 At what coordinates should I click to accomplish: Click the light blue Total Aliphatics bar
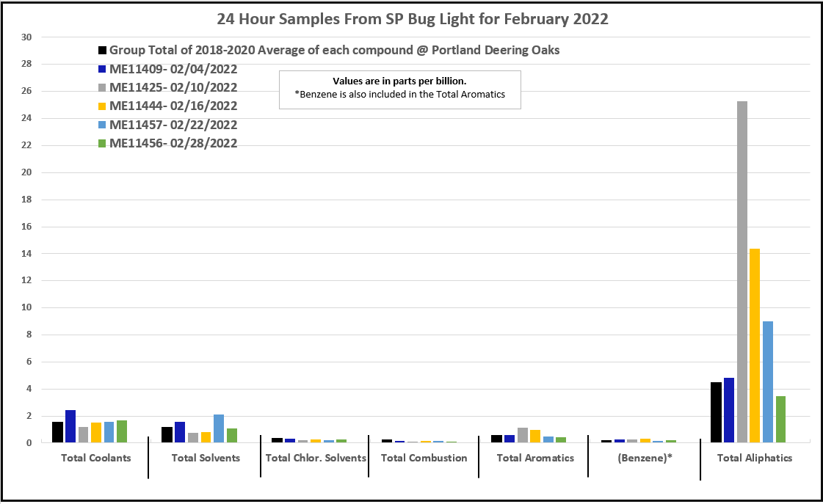tap(767, 381)
